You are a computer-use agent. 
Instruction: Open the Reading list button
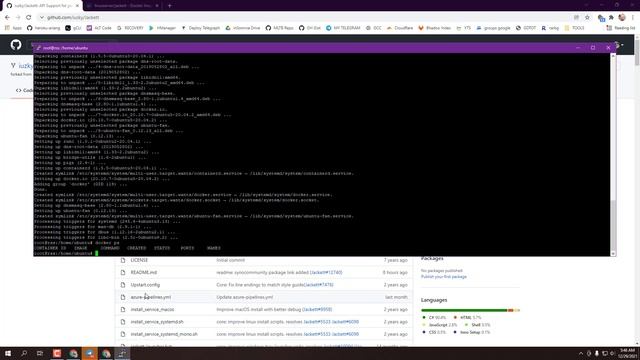(620, 28)
